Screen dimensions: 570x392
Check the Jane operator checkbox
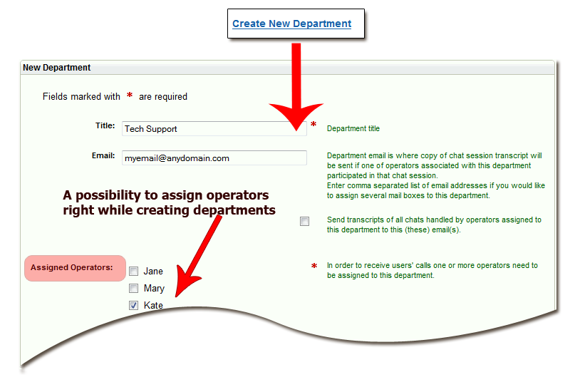[x=134, y=272]
